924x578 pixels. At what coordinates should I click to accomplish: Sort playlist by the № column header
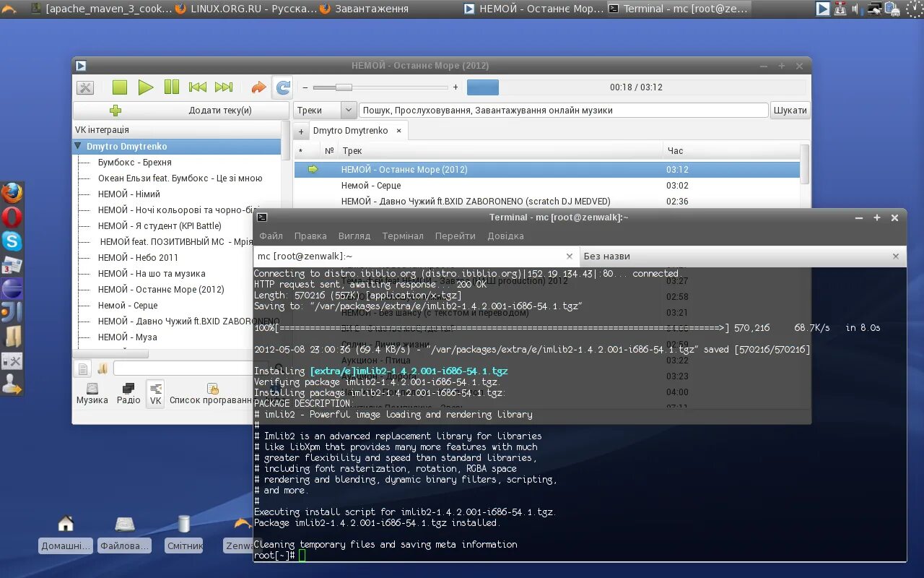[329, 151]
